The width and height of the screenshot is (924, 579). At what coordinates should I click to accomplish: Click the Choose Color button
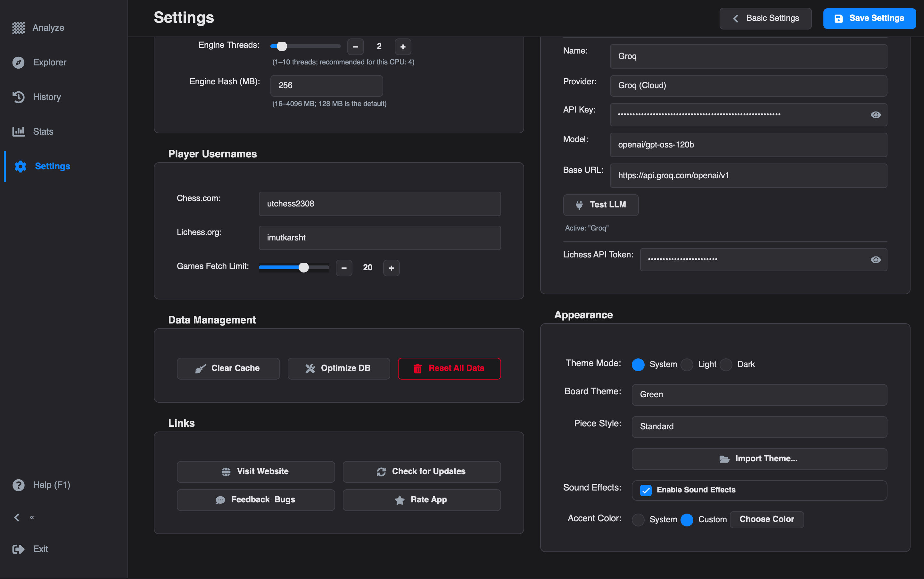click(x=766, y=520)
